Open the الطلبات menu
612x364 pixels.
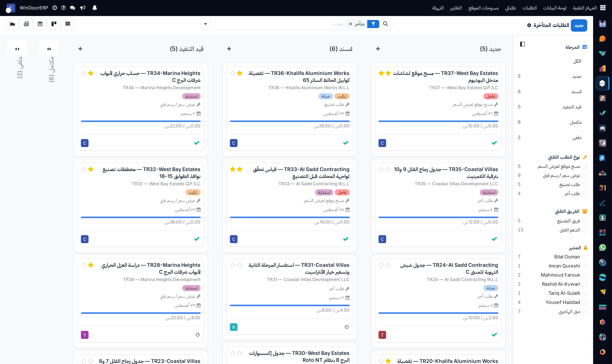click(529, 8)
